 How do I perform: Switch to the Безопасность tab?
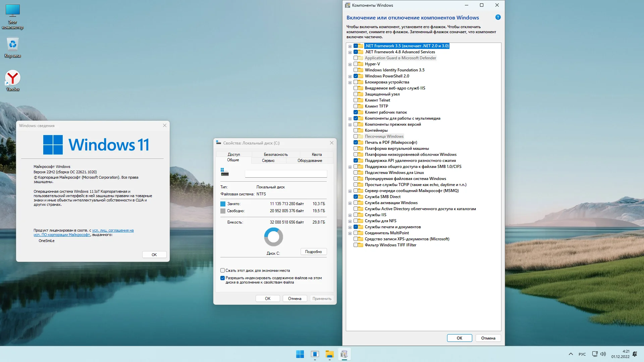(x=275, y=155)
